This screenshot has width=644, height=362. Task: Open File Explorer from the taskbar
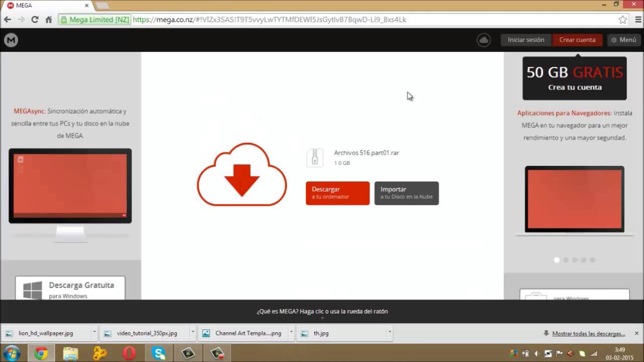point(70,353)
